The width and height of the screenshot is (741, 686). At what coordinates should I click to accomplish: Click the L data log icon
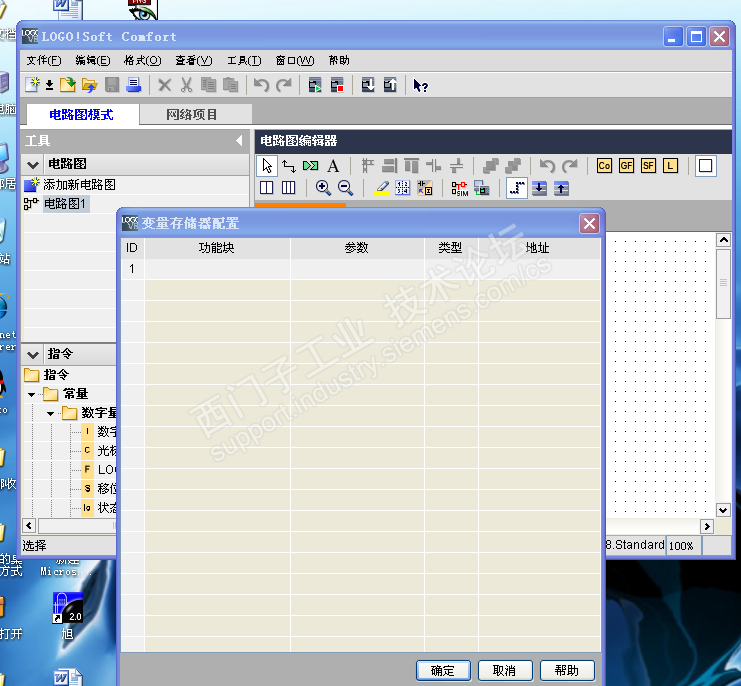coord(671,165)
